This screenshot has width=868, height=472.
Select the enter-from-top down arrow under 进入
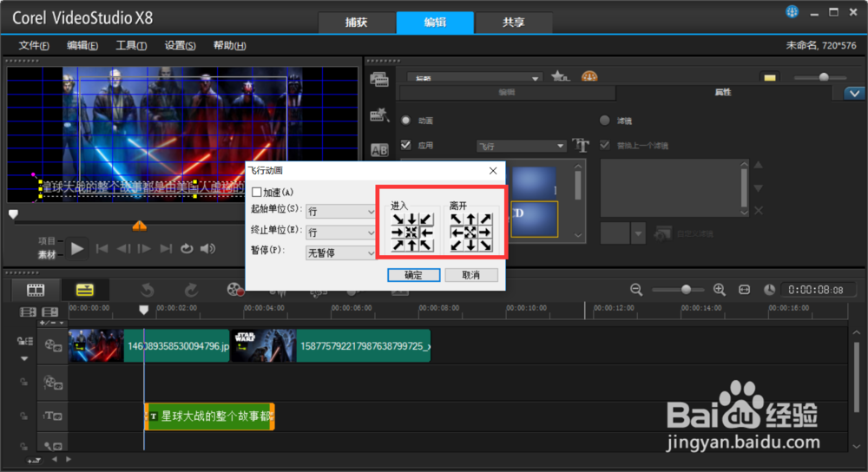click(411, 220)
